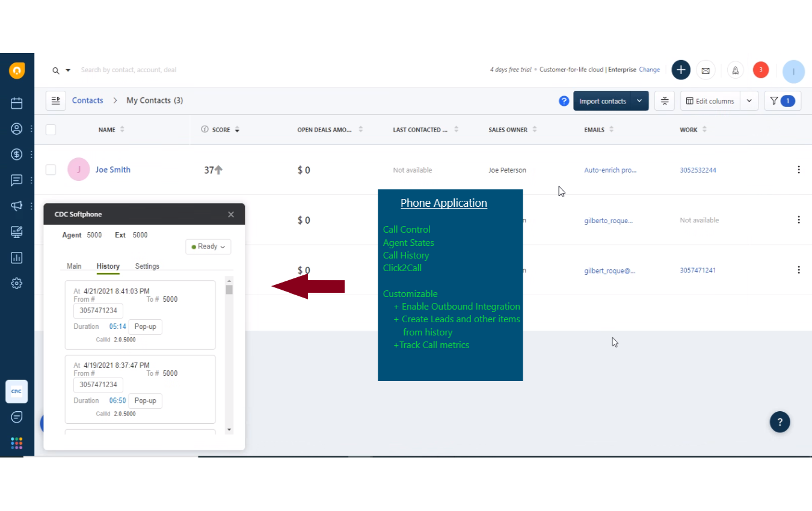
Task: Open the Deals dollar icon
Action: tap(16, 154)
